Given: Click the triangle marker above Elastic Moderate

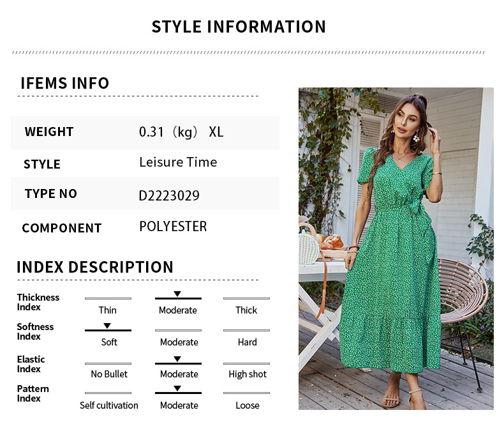Looking at the screenshot, I should tap(177, 359).
